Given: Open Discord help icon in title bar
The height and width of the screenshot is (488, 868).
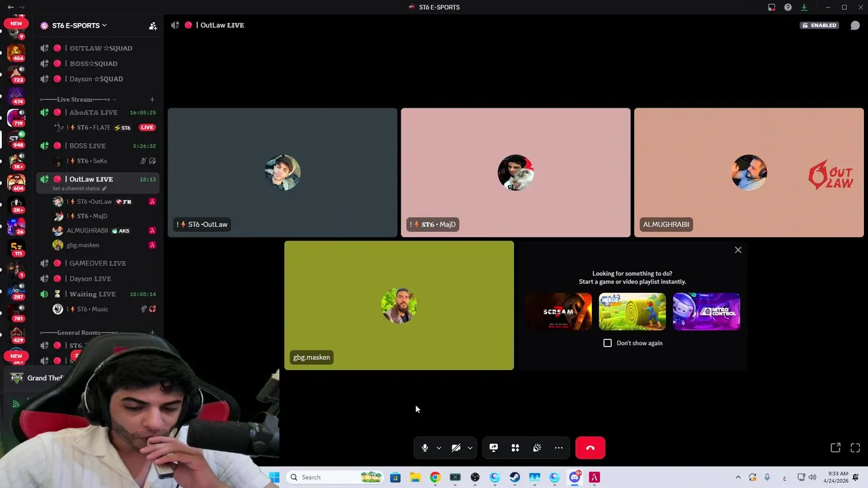Looking at the screenshot, I should coord(788,7).
